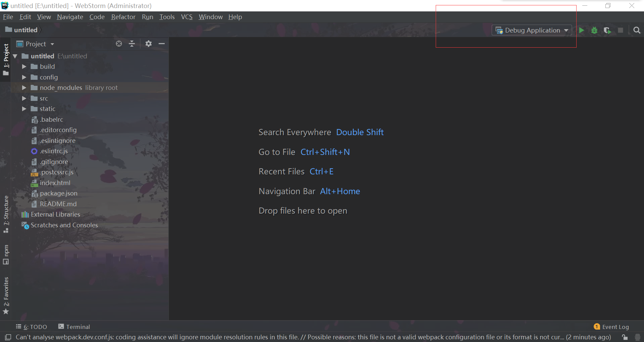644x342 pixels.
Task: Run with Coverage shield icon
Action: point(607,30)
